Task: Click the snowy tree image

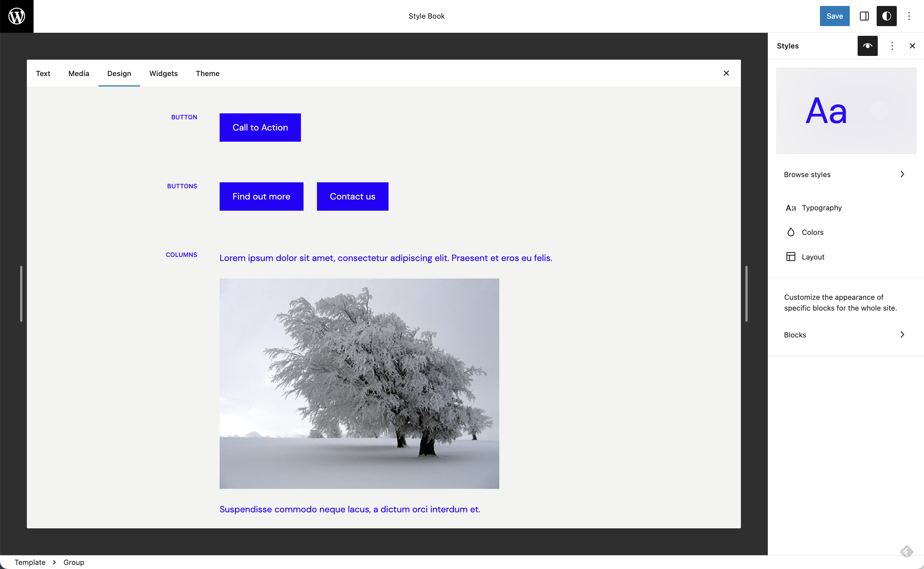Action: [x=359, y=383]
